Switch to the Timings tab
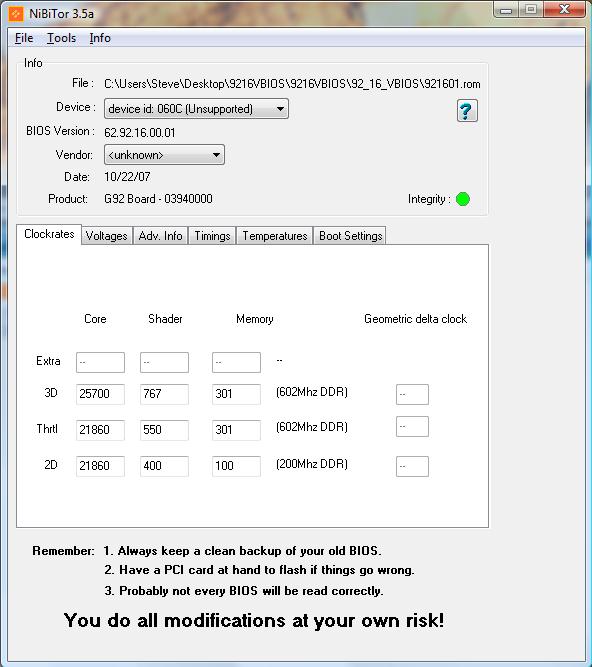Image resolution: width=592 pixels, height=667 pixels. [212, 236]
